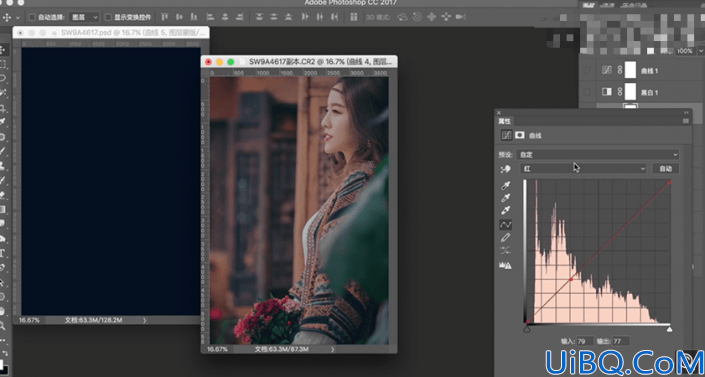Screen dimensions: 705x377
Task: Open the 属性 panel flyout menu
Action: [x=686, y=121]
